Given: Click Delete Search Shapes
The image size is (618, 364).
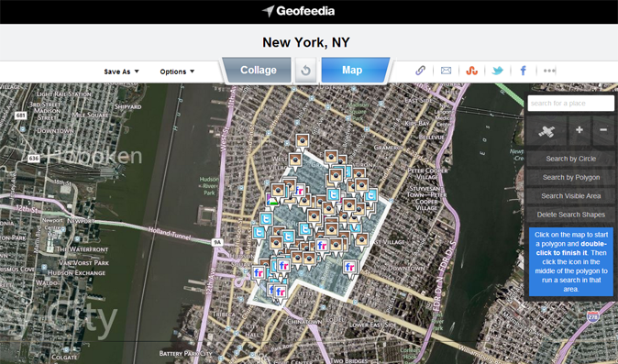Looking at the screenshot, I should coord(570,215).
